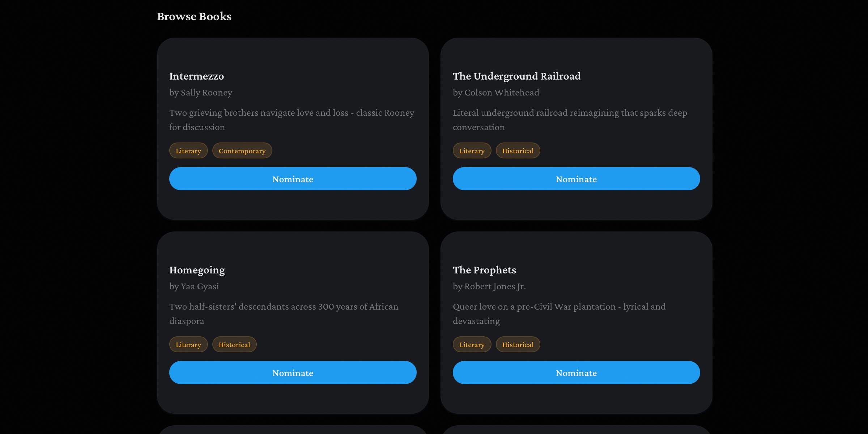
Task: Open The Prophets book title
Action: point(484,270)
